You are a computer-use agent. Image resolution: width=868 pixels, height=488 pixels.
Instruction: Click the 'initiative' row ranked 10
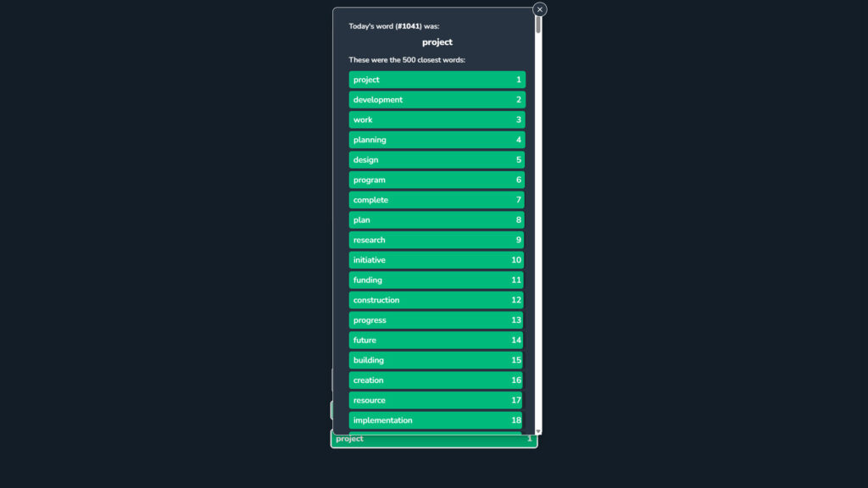(437, 260)
